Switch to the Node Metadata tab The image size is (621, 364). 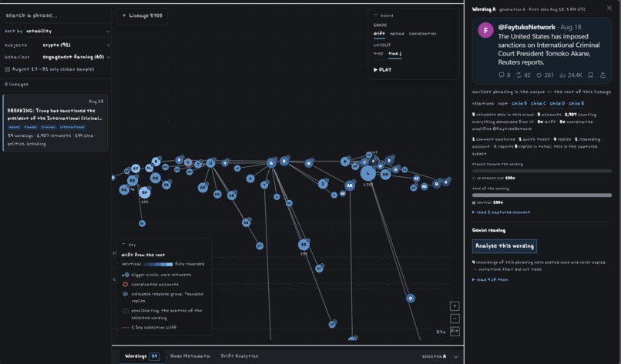(x=190, y=356)
